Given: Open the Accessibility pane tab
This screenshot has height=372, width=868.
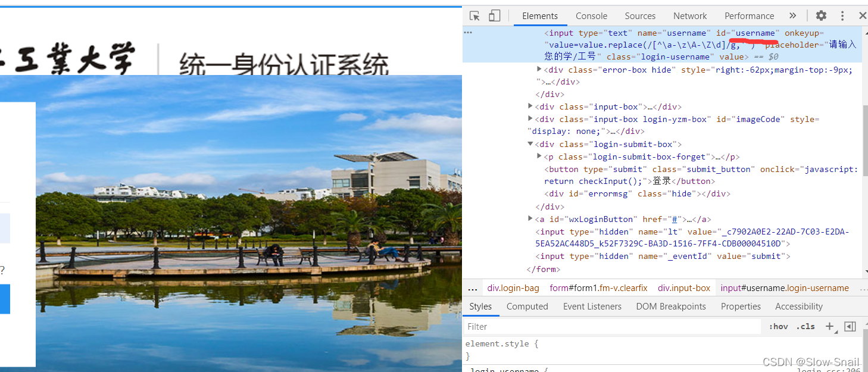Looking at the screenshot, I should click(x=798, y=307).
